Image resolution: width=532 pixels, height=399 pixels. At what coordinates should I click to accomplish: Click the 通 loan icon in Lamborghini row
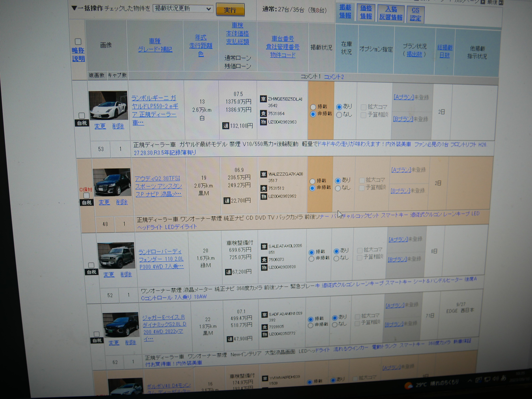(225, 126)
